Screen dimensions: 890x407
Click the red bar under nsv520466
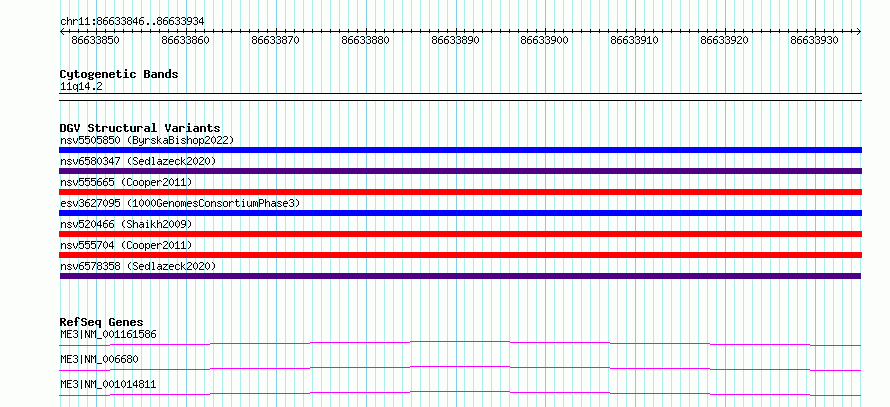(x=460, y=234)
